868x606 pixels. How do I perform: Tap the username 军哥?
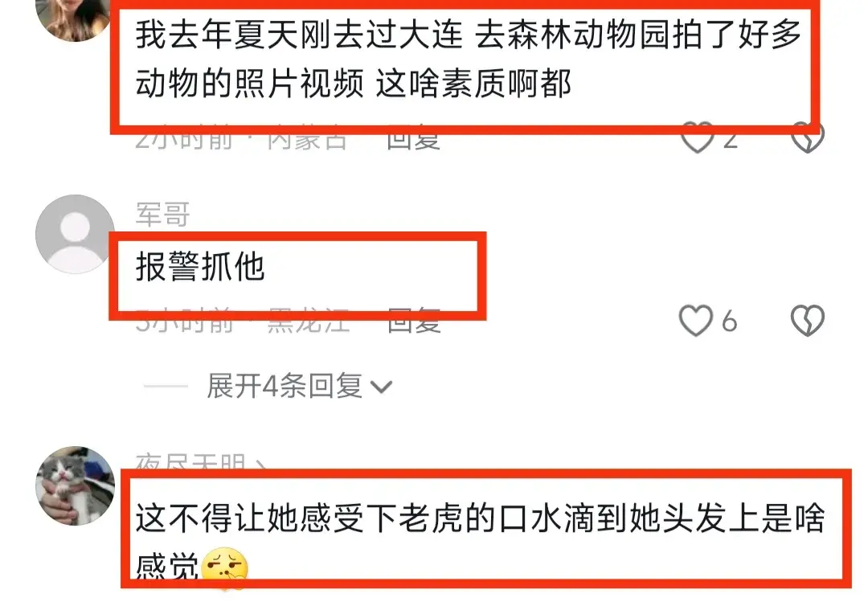tap(162, 214)
